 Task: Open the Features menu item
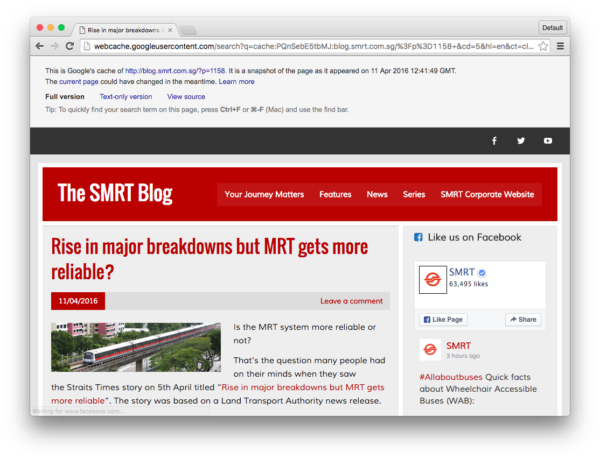pos(335,194)
